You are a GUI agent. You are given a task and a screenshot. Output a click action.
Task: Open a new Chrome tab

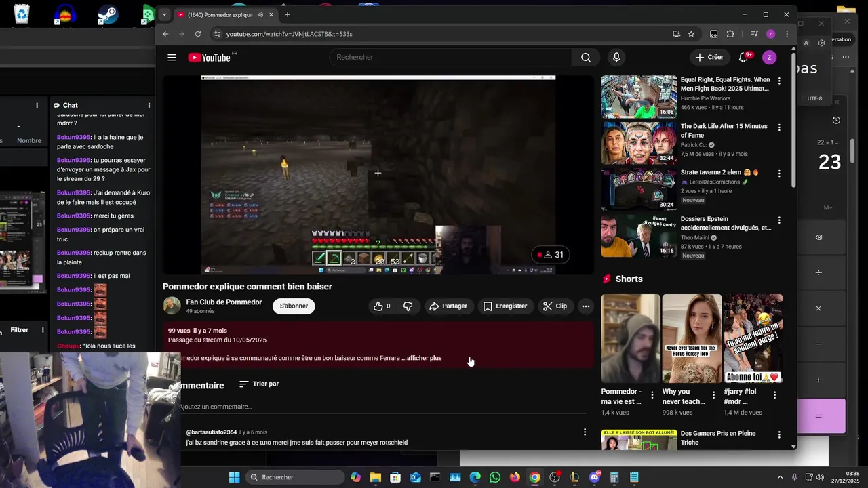[x=288, y=14]
